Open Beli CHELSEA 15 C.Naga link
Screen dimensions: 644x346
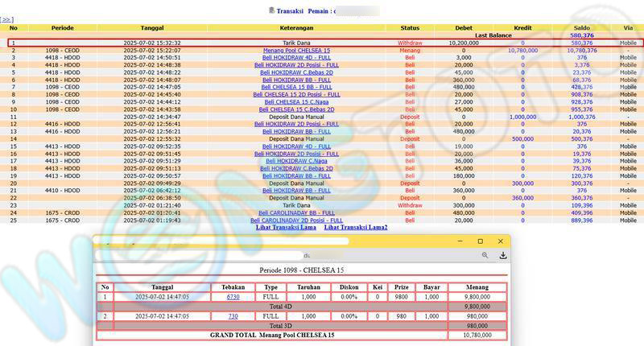(x=296, y=102)
